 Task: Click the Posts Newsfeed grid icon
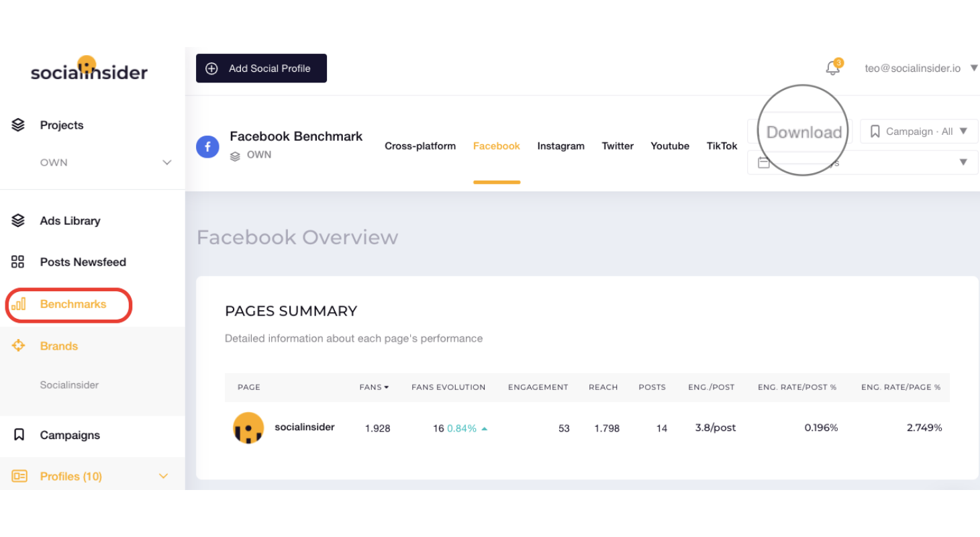click(18, 262)
